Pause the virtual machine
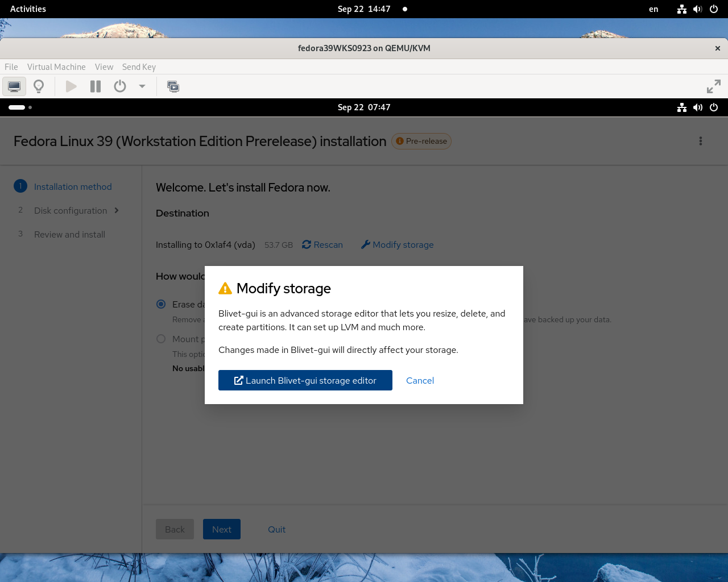The height and width of the screenshot is (582, 728). 96,86
